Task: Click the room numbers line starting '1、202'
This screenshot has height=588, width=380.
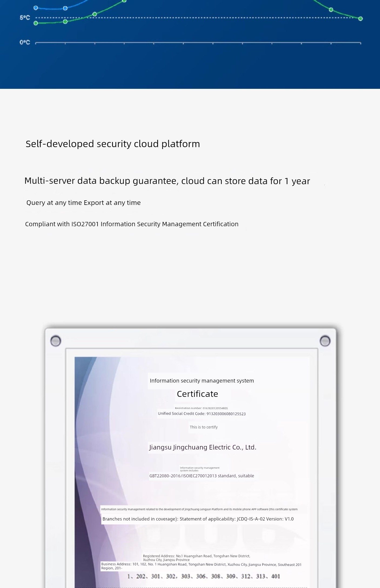Action: point(204,576)
